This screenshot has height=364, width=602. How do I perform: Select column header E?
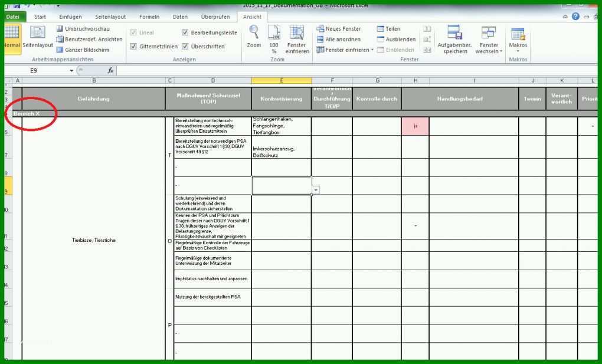pyautogui.click(x=282, y=81)
